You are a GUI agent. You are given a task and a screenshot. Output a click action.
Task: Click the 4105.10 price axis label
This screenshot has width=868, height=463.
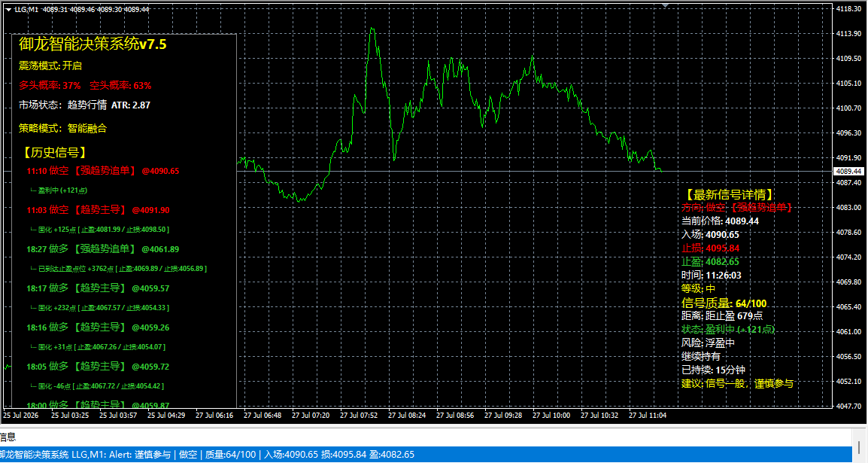click(850, 84)
